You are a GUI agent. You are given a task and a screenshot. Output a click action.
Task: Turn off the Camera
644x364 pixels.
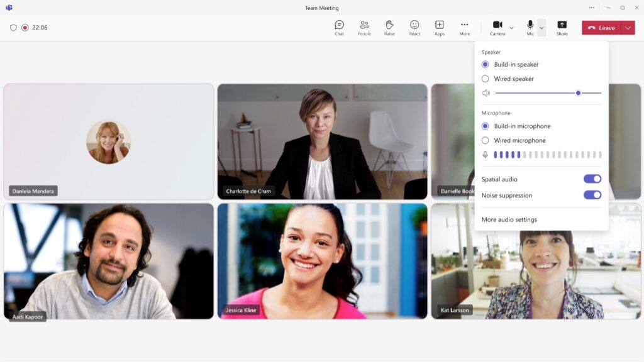coord(497,28)
